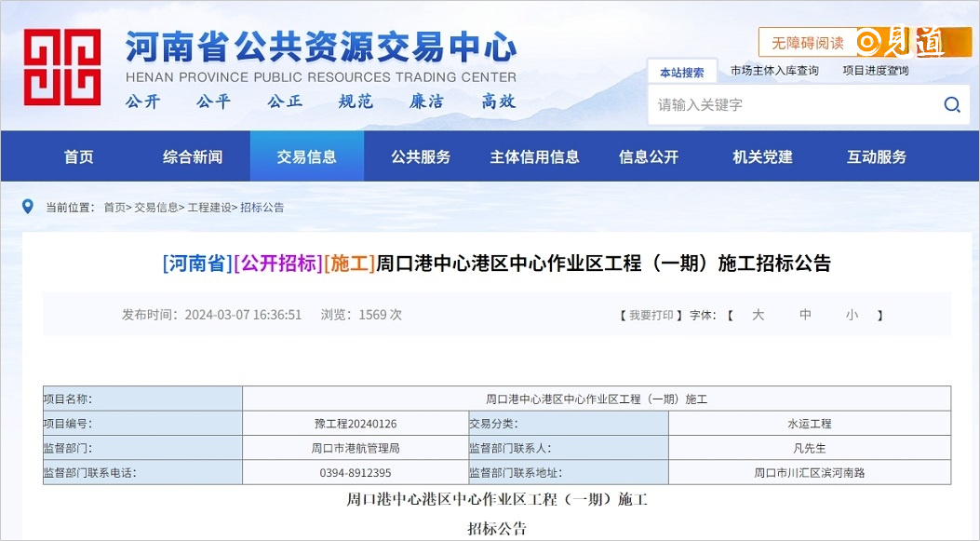
Task: Select the 本站搜索 search tab
Action: click(681, 72)
